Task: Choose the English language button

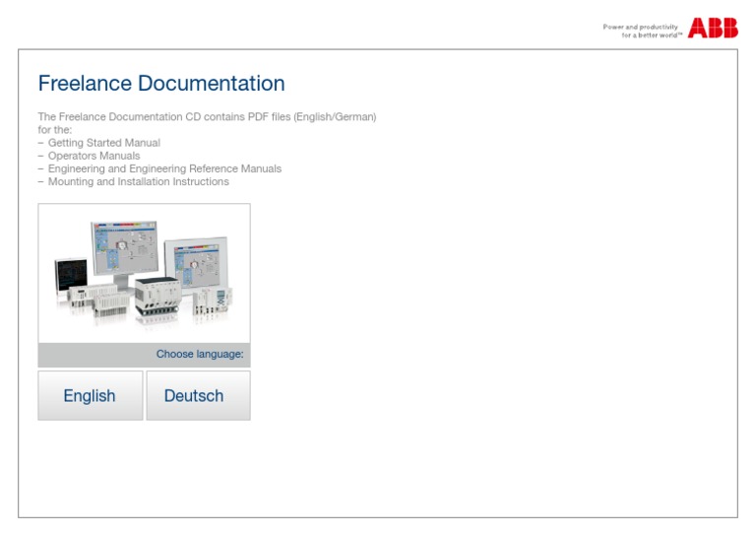Action: (x=91, y=395)
